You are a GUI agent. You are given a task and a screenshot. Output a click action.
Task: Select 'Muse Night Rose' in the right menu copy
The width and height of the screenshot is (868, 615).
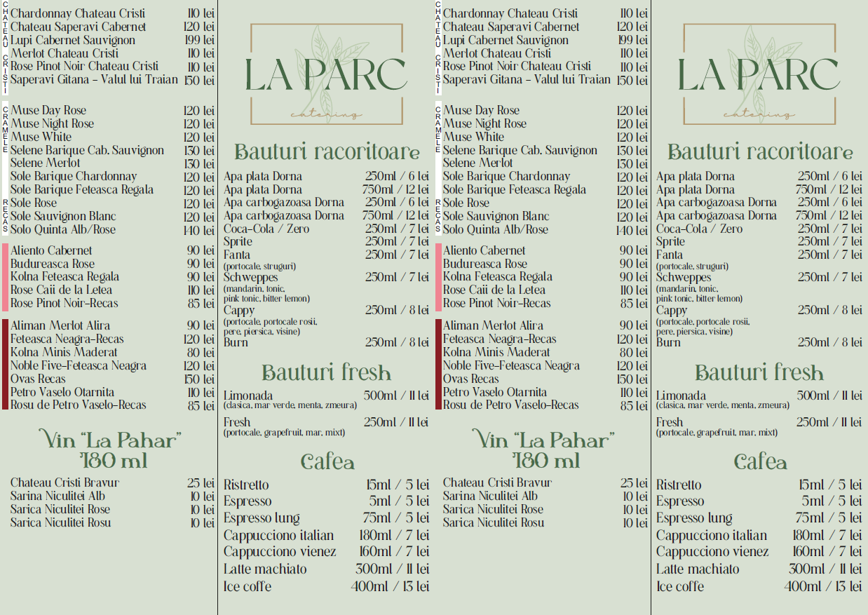pyautogui.click(x=484, y=123)
